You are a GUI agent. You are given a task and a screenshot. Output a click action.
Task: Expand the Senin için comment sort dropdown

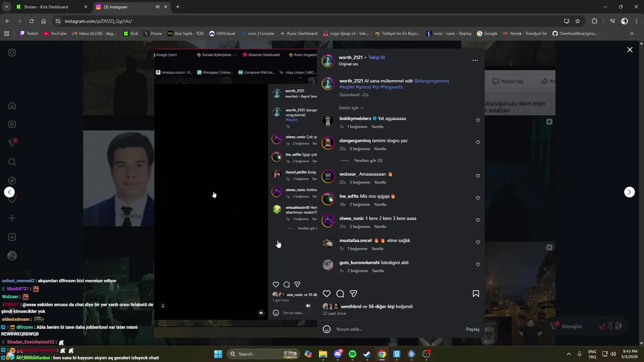pyautogui.click(x=351, y=108)
